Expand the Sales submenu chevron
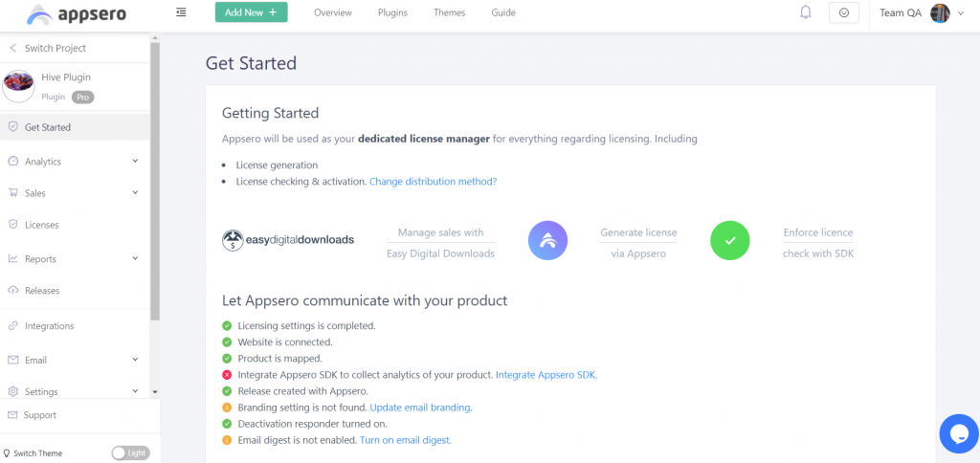 click(136, 192)
